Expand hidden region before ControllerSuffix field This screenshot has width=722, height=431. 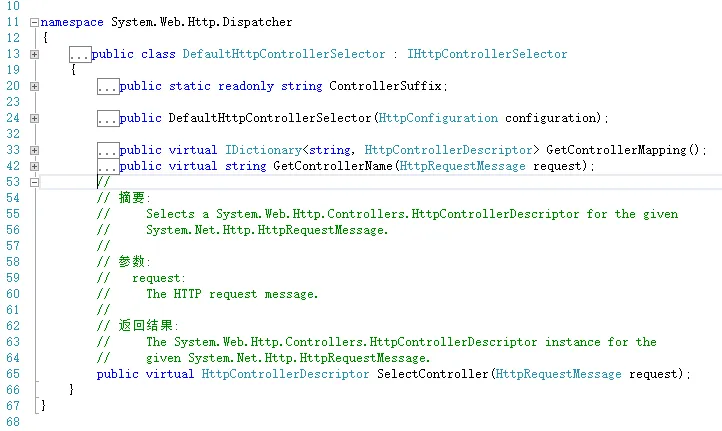(x=35, y=86)
